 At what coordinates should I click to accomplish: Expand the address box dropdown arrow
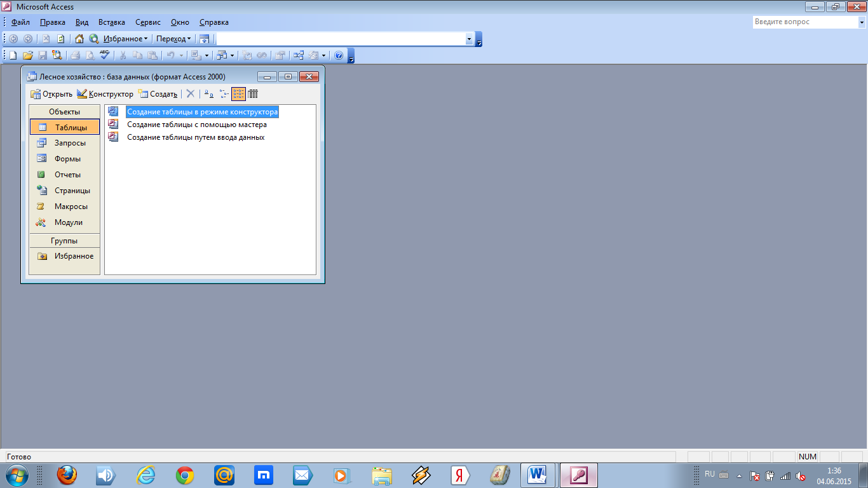[x=469, y=39]
